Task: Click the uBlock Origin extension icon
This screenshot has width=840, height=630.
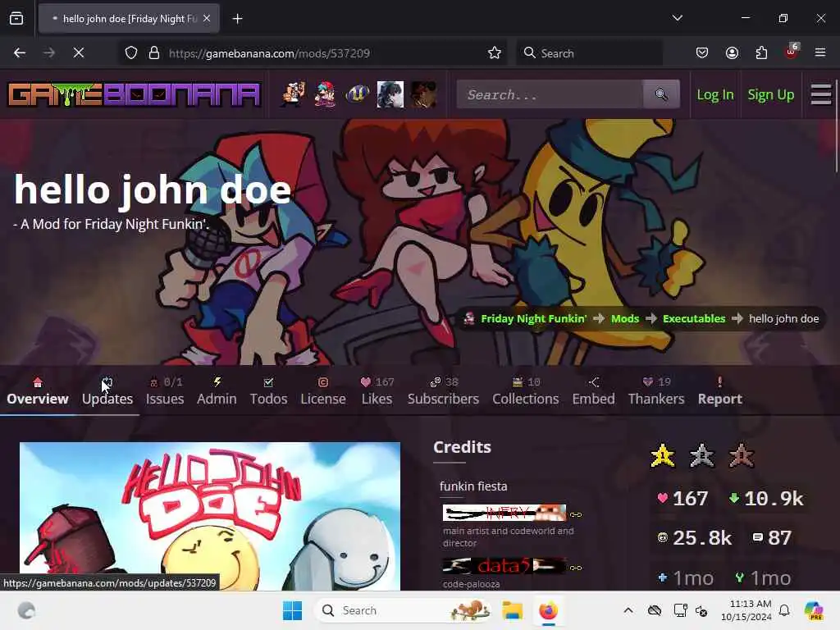Action: (792, 52)
